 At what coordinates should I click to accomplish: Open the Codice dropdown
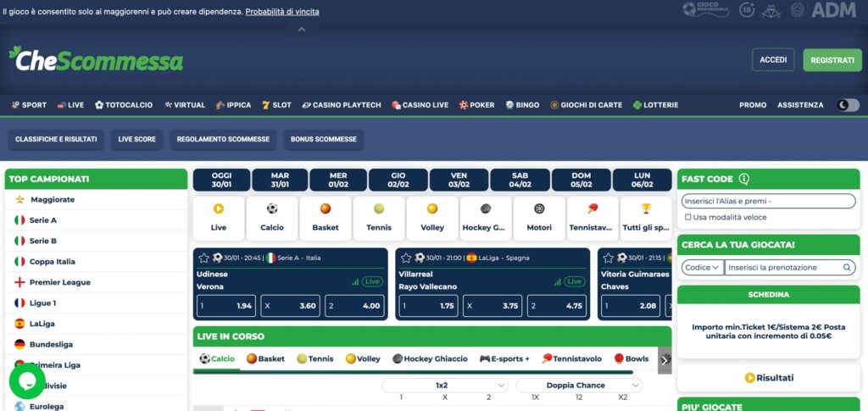(x=703, y=268)
